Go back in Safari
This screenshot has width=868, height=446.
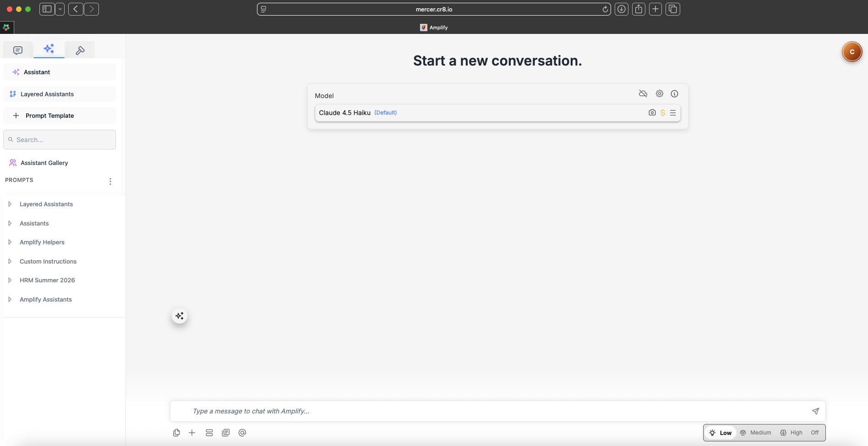point(76,9)
